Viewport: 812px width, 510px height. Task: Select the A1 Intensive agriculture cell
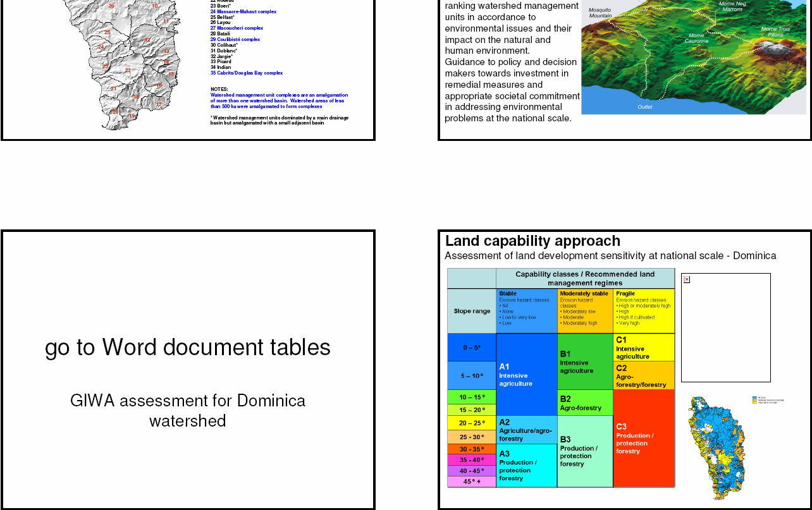click(526, 375)
